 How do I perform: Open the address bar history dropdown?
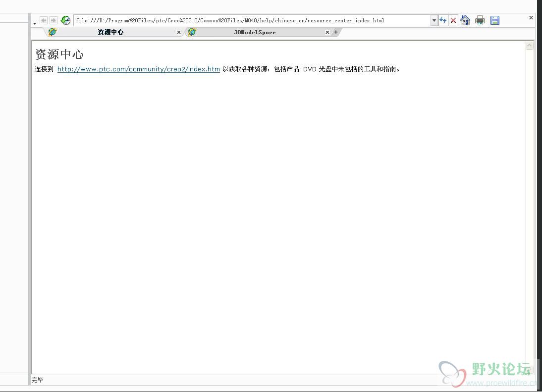[x=434, y=20]
